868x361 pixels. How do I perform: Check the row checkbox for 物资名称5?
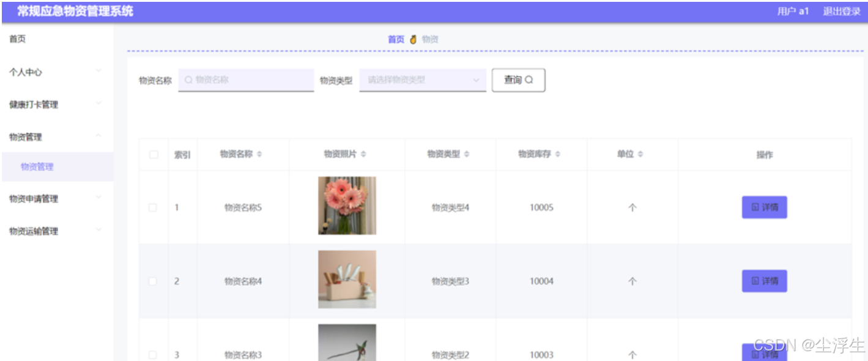point(153,208)
